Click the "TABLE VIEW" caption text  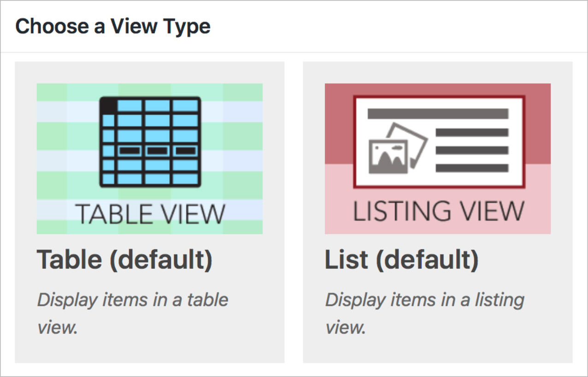pyautogui.click(x=150, y=214)
